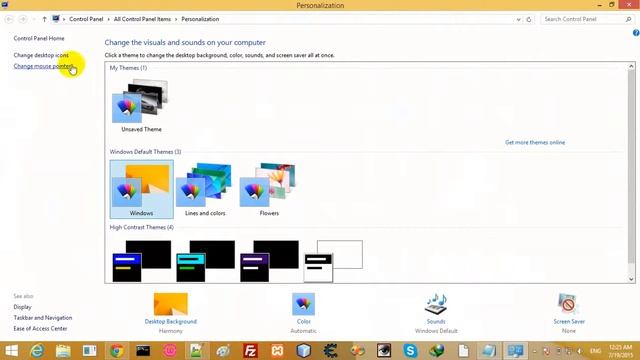Click Personalization breadcrumb segment
This screenshot has height=360, width=640.
pos(200,19)
